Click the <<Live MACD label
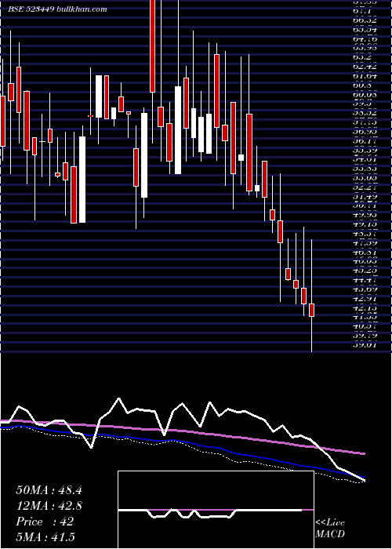Image resolution: width=392 pixels, height=549 pixels. pyautogui.click(x=330, y=529)
